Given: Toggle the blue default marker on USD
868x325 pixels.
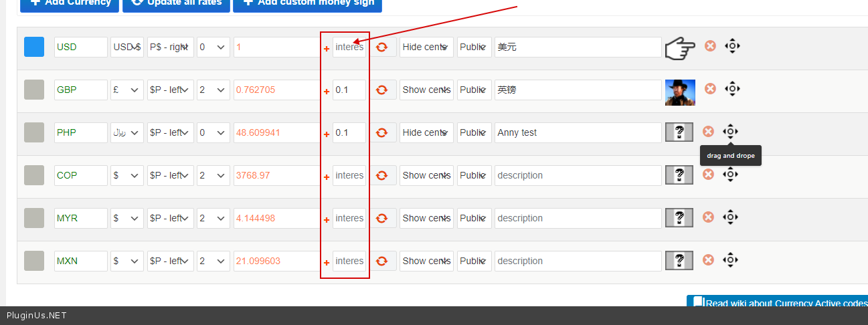Looking at the screenshot, I should 34,47.
